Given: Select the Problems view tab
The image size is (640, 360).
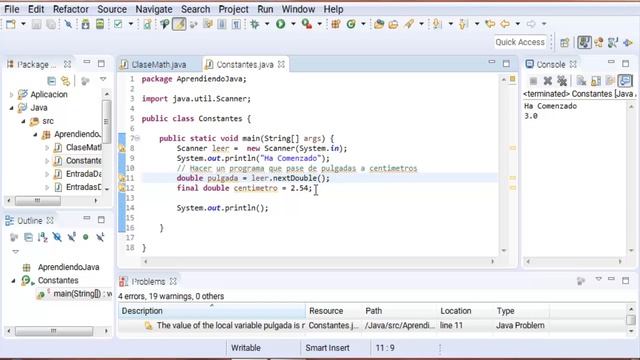Looking at the screenshot, I should [148, 282].
